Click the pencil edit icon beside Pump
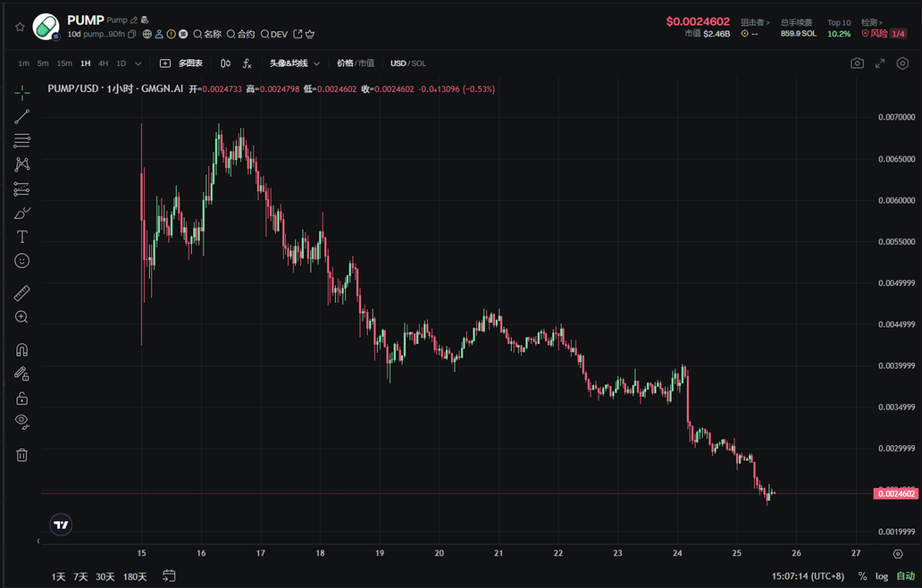This screenshot has height=588, width=922. pos(134,20)
